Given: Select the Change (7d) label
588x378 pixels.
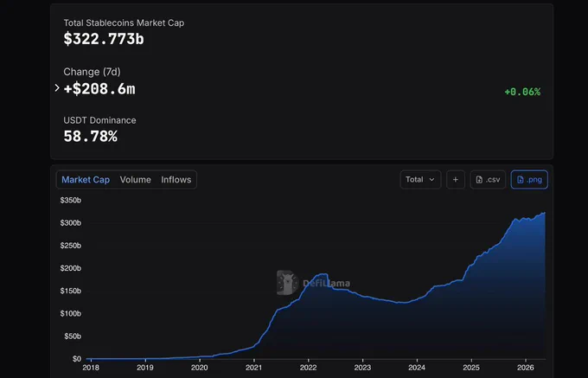Looking at the screenshot, I should tap(92, 72).
